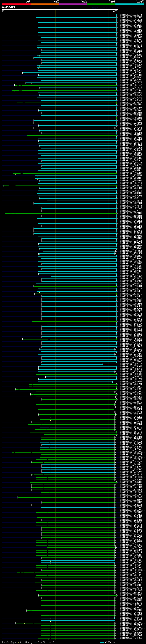Select the UniRef100_A3LZD4 label
This screenshot has width=146, height=644.
(x=131, y=146)
